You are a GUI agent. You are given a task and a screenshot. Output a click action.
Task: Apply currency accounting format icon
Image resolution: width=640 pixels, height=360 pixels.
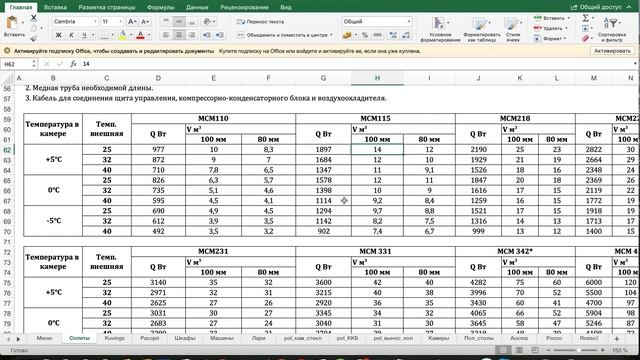click(x=347, y=35)
